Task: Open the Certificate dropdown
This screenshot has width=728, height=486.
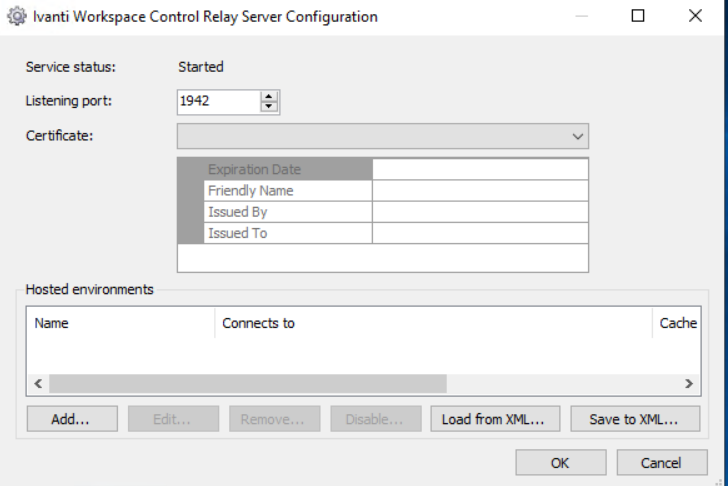Action: [x=383, y=136]
